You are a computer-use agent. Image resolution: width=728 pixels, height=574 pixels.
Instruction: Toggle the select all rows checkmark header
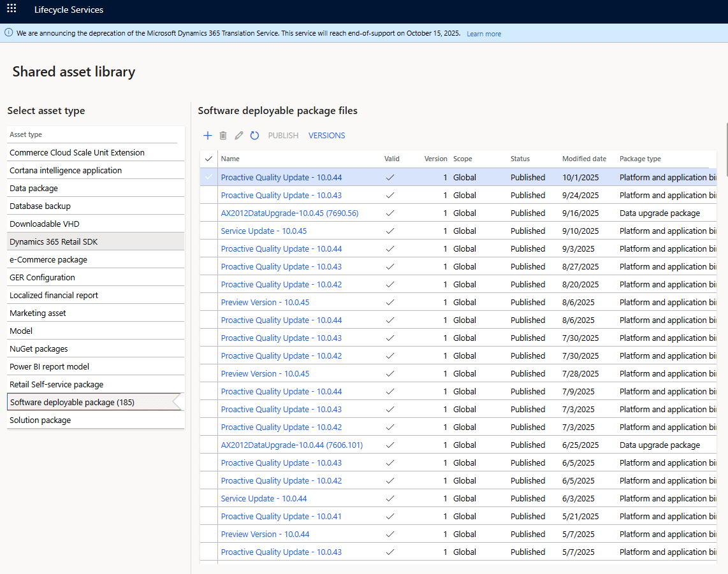click(x=208, y=159)
